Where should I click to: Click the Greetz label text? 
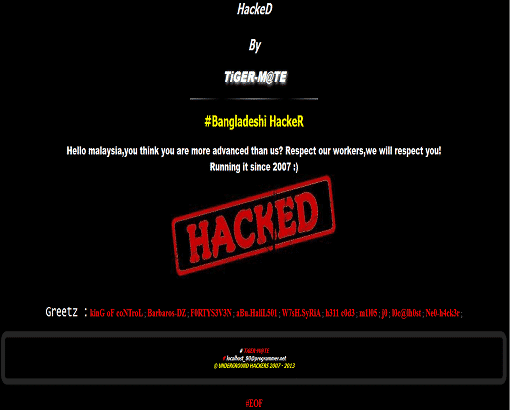pyautogui.click(x=62, y=312)
